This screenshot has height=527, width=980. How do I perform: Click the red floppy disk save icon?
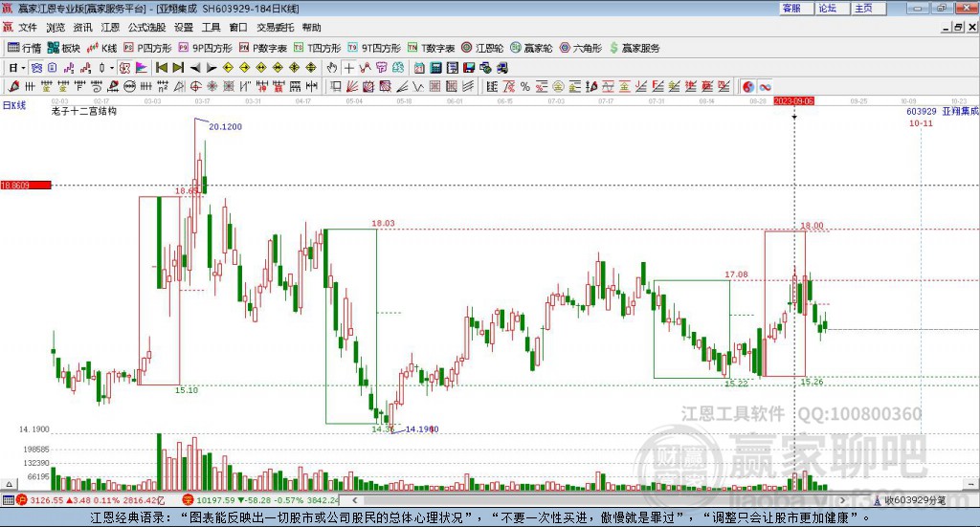469,68
